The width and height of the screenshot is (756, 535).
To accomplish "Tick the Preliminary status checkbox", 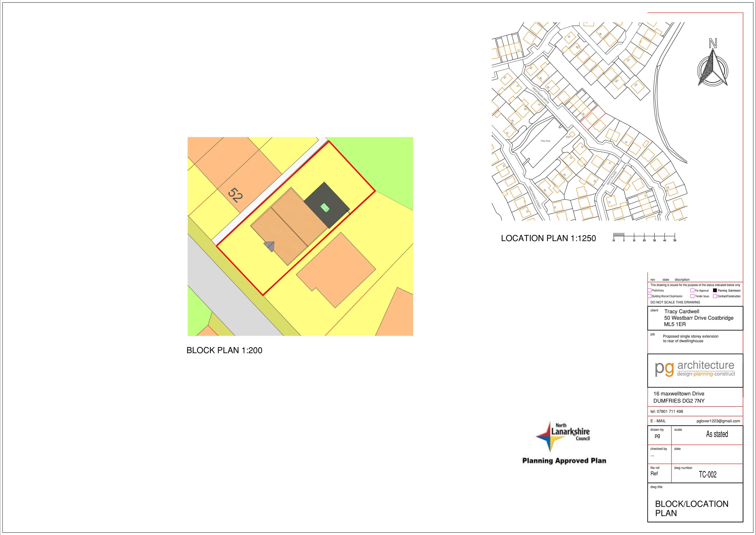I will pyautogui.click(x=650, y=290).
